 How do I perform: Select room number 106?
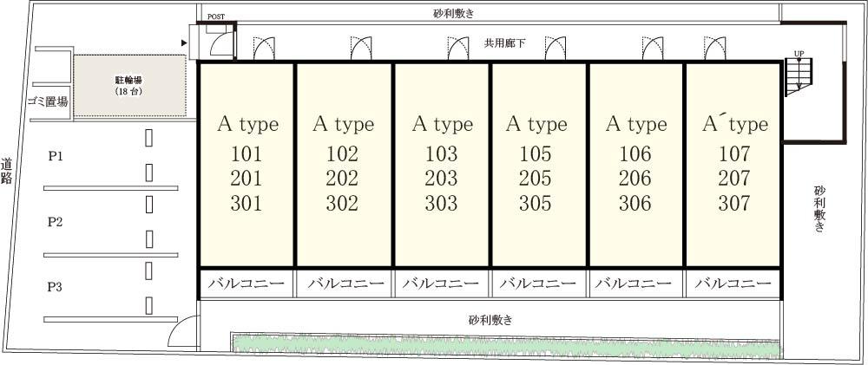click(635, 153)
